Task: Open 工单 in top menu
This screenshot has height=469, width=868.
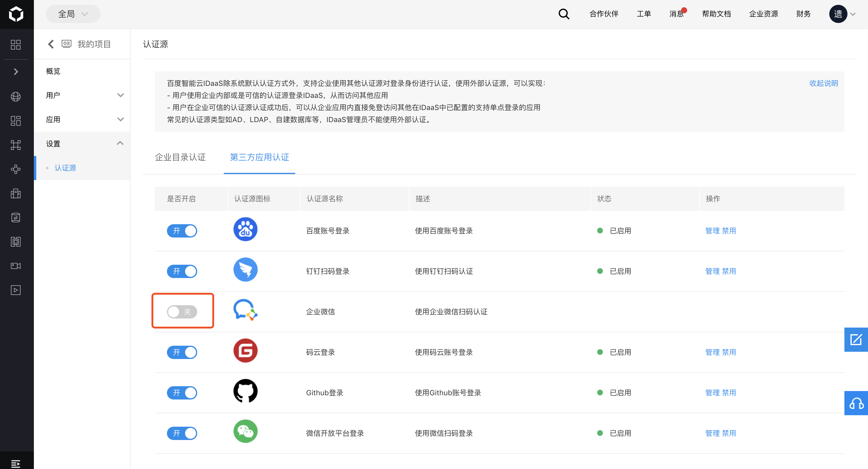Action: coord(644,14)
